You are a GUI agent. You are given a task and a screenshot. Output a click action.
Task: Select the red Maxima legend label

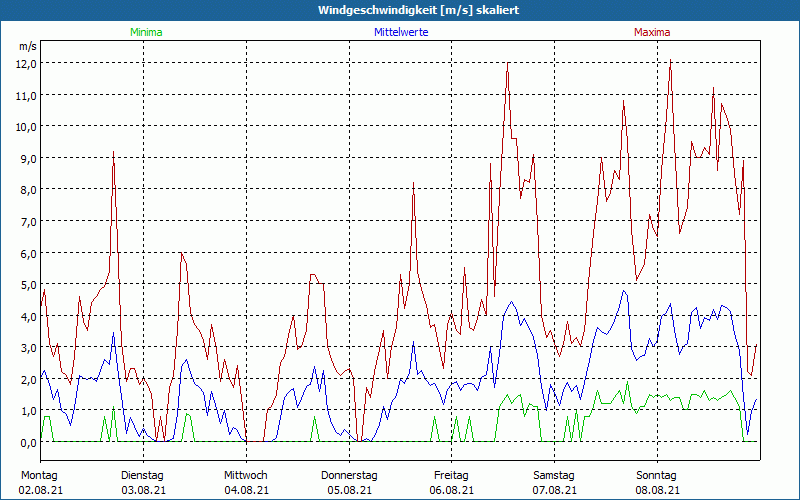[x=652, y=32]
